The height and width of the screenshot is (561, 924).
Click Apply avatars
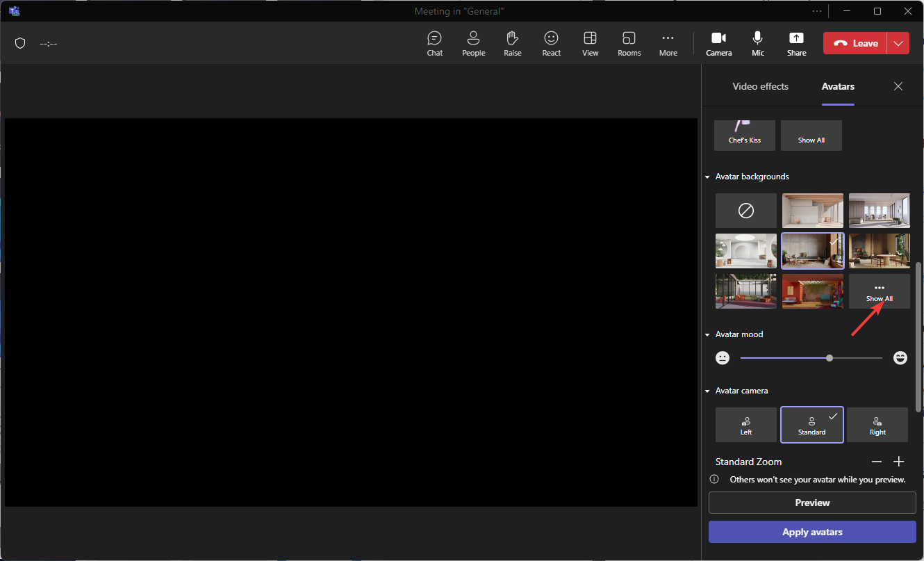[812, 532]
